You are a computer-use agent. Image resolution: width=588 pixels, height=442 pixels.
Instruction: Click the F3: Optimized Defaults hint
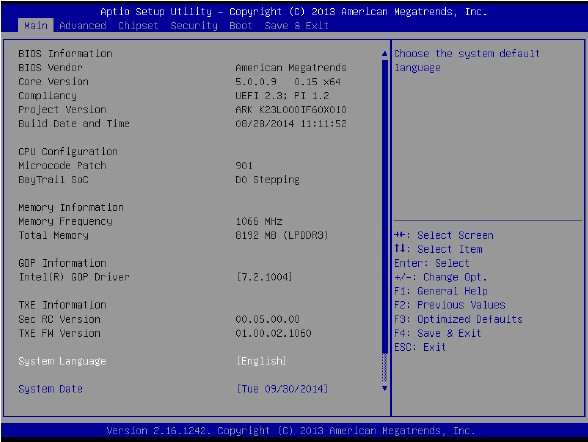point(458,319)
